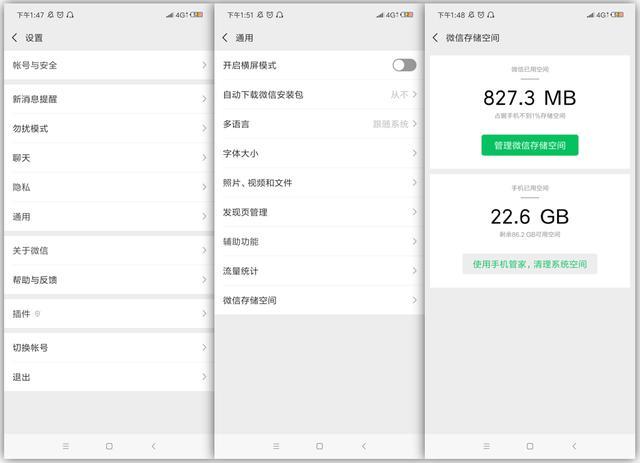The width and height of the screenshot is (640, 463).
Task: Open 聊天 settings
Action: click(x=109, y=158)
